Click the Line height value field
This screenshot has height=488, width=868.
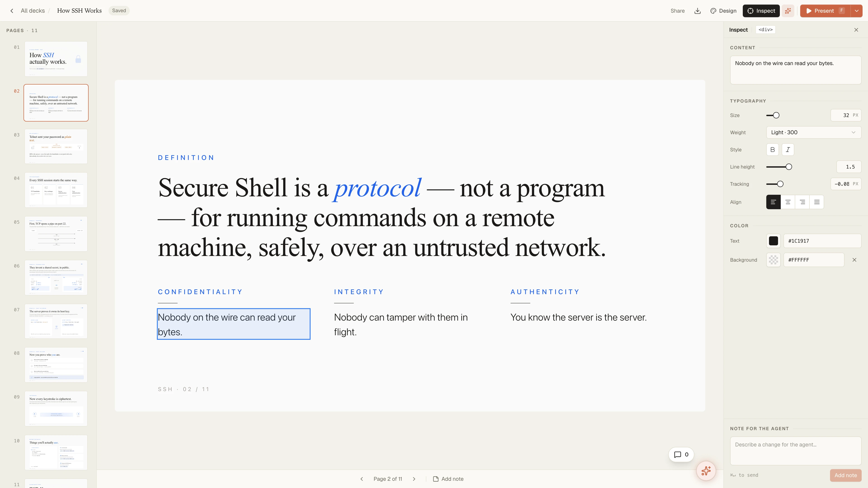pyautogui.click(x=849, y=167)
